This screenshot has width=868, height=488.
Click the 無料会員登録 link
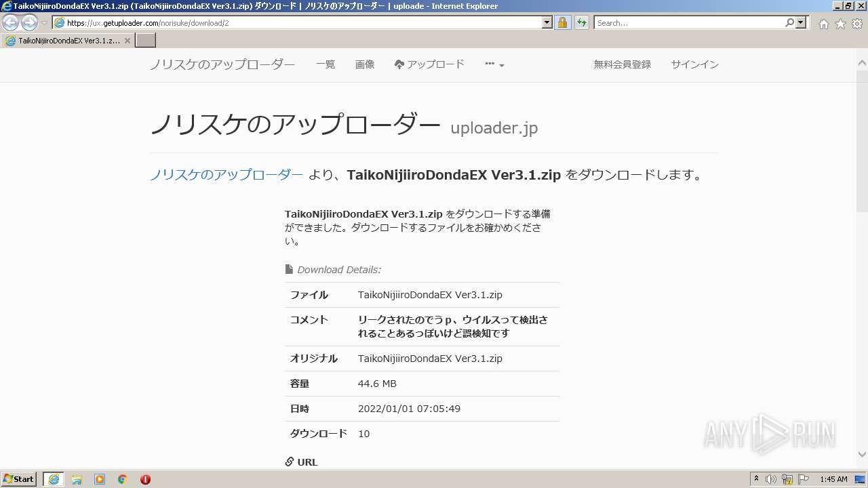click(623, 64)
